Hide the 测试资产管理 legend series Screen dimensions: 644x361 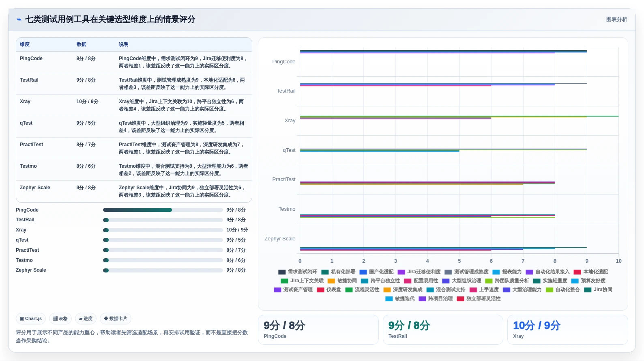(x=293, y=290)
